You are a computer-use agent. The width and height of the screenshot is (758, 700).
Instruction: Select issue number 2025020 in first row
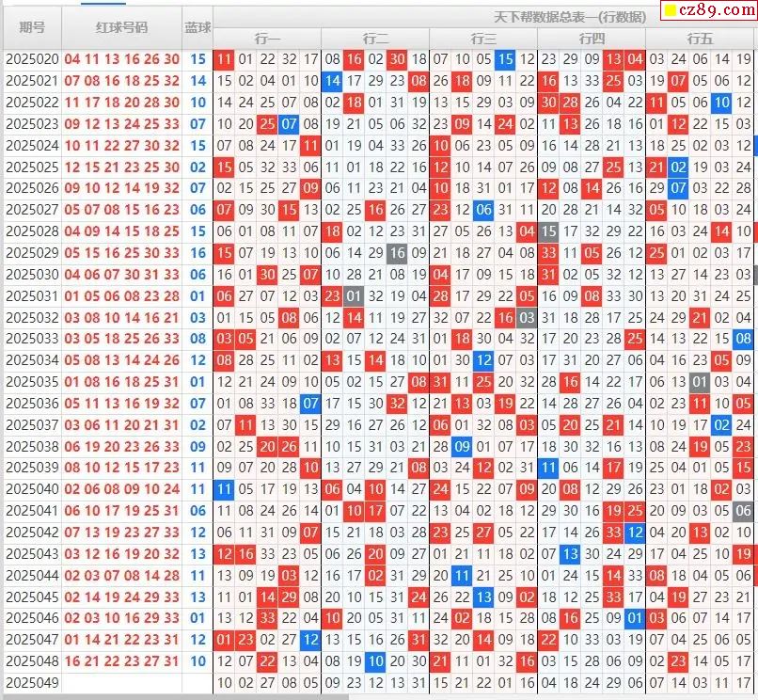pyautogui.click(x=32, y=59)
